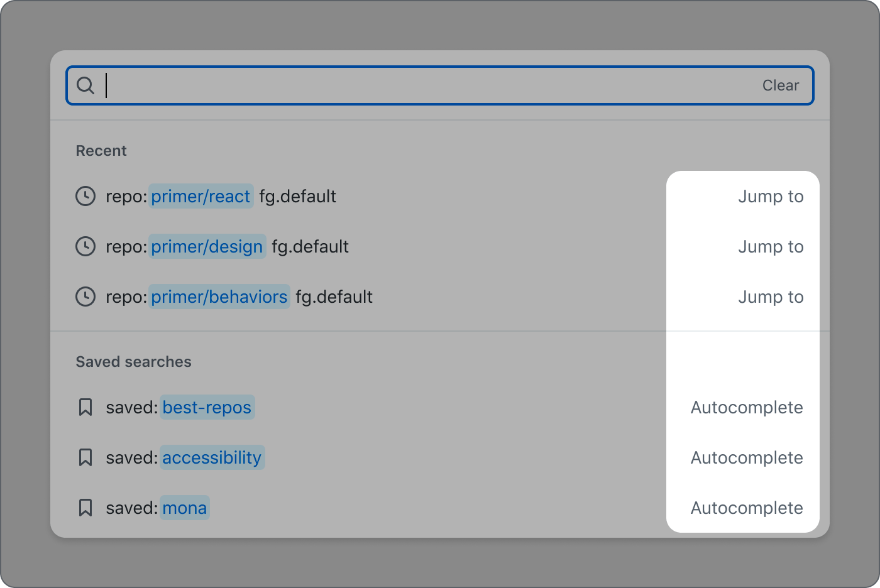The image size is (880, 588).
Task: Jump to the primer/react recent search
Action: point(771,196)
